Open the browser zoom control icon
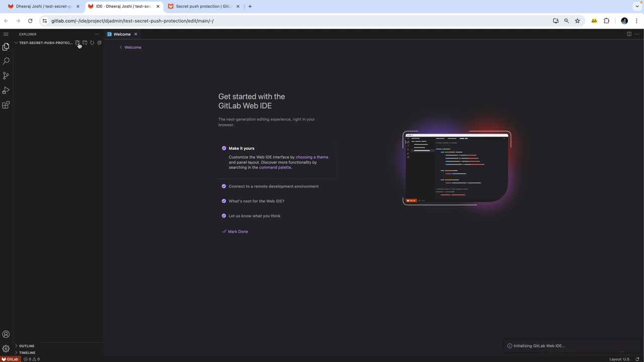The width and height of the screenshot is (644, 362). (567, 21)
